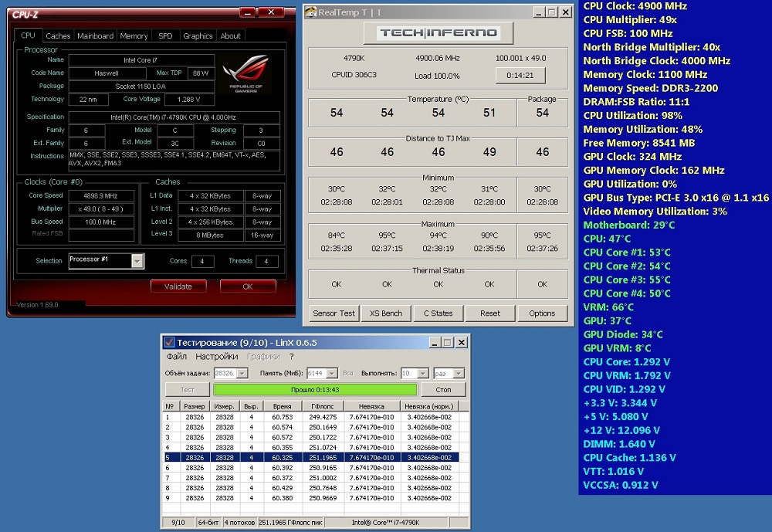Expand the Объём задачи dropdown in LinX
Viewport: 772px width, 532px height.
pyautogui.click(x=242, y=374)
